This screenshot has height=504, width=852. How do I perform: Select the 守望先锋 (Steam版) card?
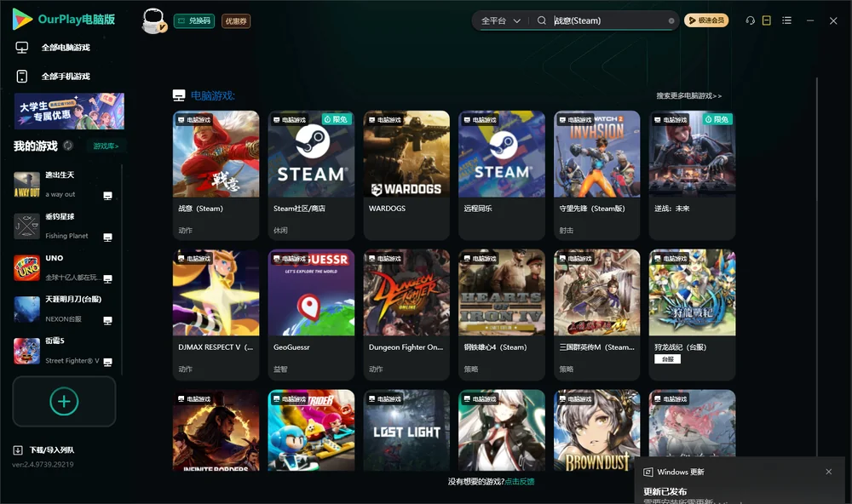597,175
